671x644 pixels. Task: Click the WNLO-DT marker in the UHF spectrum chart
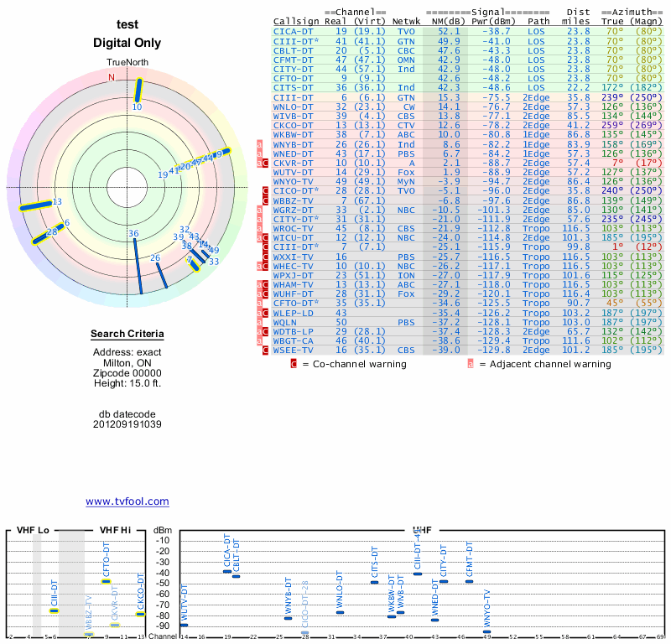coord(340,612)
